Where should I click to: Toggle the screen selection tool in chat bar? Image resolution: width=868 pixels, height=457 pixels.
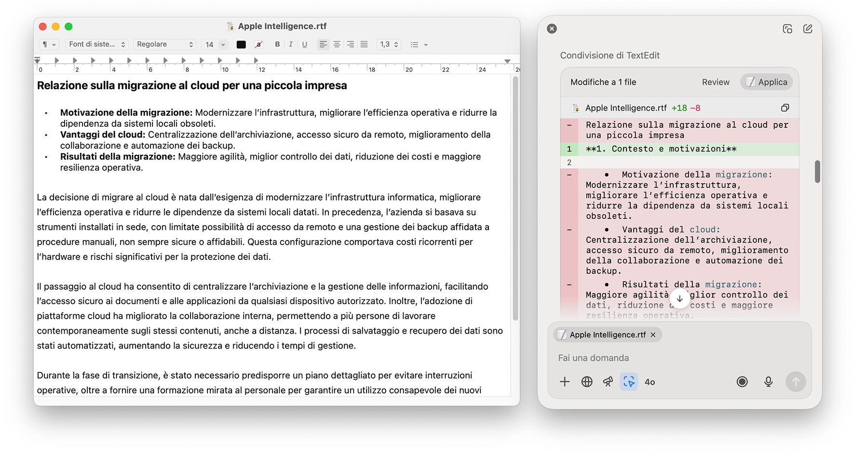[629, 382]
